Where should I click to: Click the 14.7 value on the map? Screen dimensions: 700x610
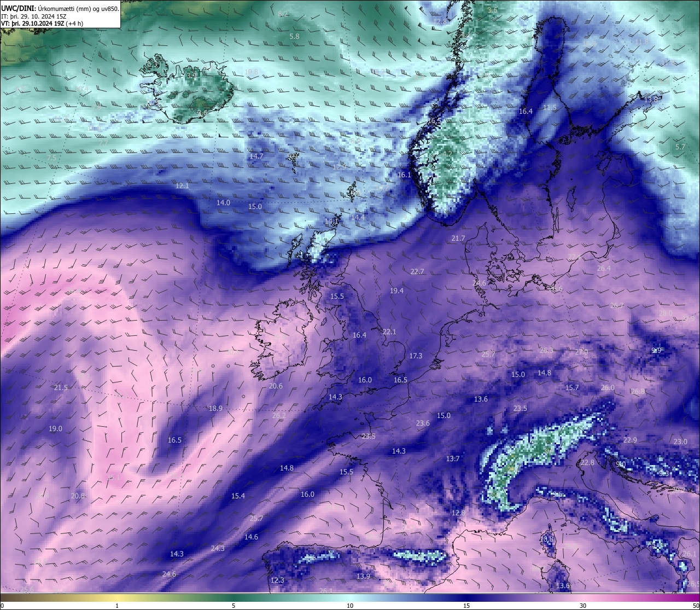[256, 156]
